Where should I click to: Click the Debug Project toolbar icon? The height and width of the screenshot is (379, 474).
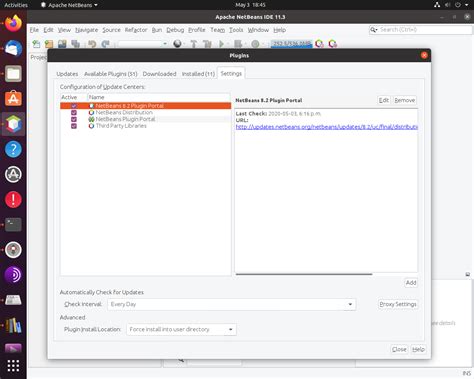(x=238, y=44)
